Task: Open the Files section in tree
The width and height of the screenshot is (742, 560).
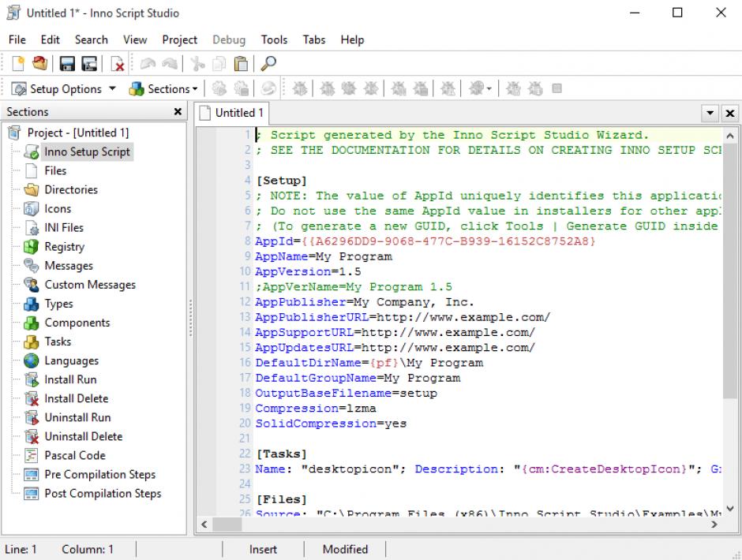Action: (55, 170)
